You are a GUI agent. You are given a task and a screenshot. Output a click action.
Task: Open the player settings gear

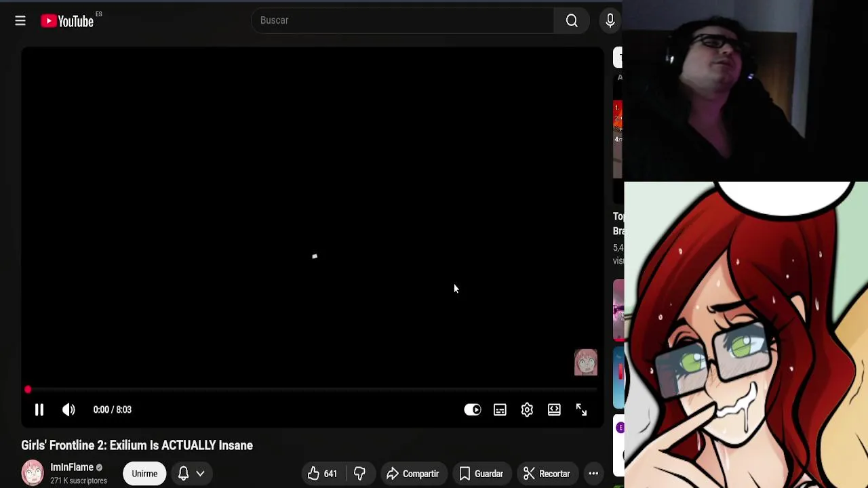527,409
